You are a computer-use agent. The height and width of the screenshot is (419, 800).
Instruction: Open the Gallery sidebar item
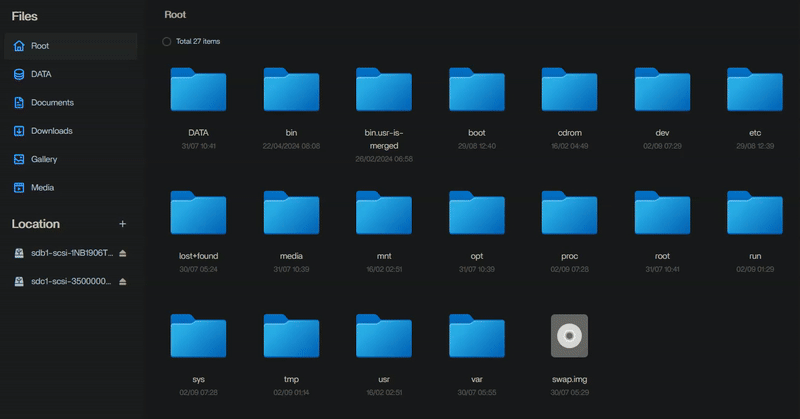click(x=44, y=159)
